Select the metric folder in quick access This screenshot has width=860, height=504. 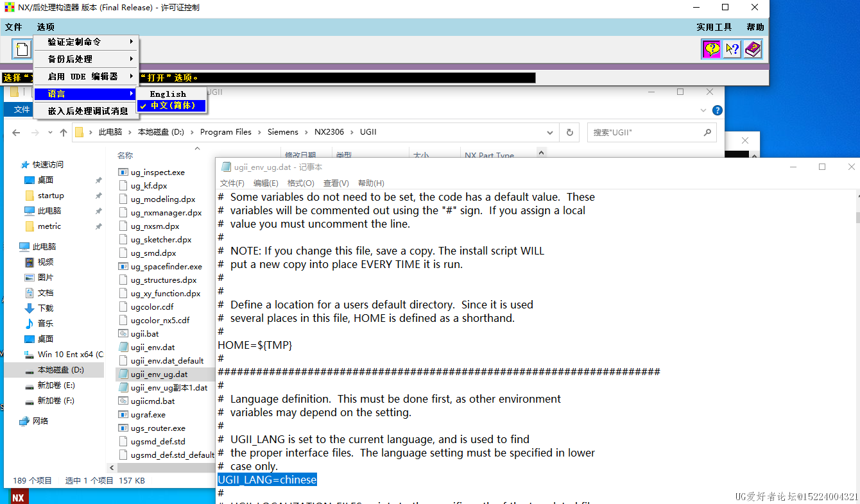point(49,226)
